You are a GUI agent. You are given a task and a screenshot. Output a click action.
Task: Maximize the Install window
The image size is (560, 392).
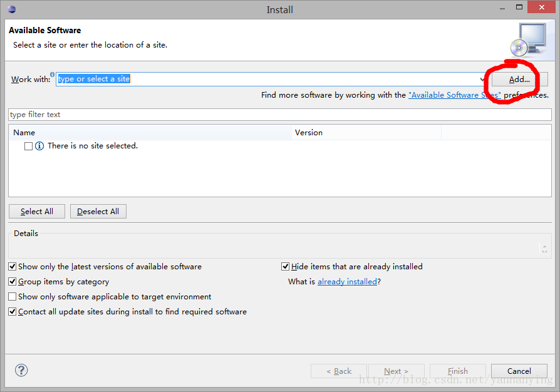coord(519,7)
